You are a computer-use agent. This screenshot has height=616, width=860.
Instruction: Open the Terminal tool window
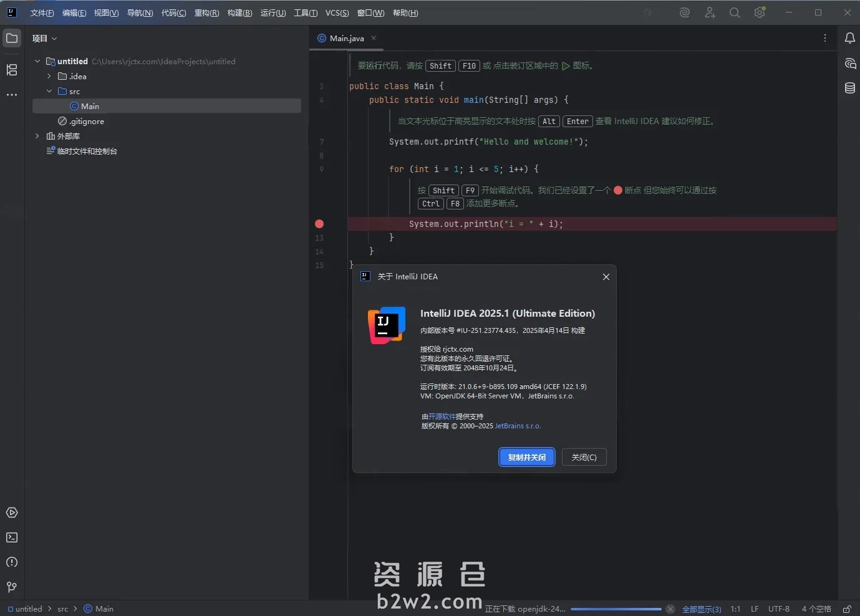point(12,537)
